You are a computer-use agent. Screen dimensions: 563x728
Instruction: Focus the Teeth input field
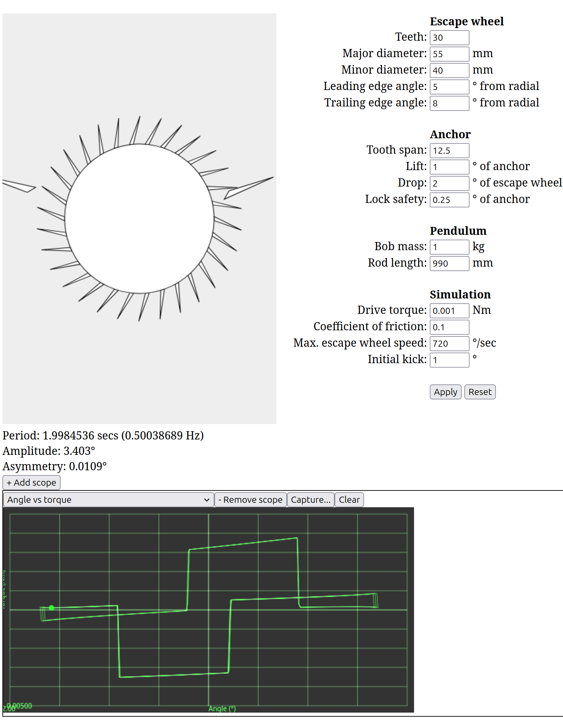tap(449, 38)
